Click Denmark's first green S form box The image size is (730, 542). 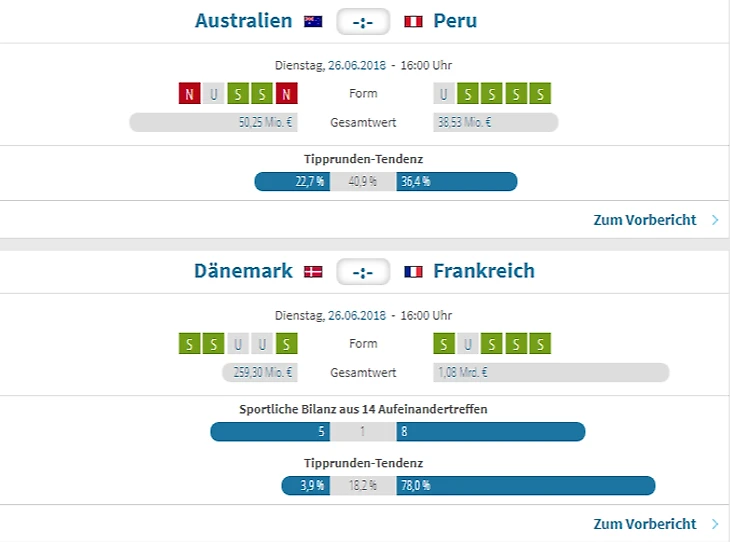(189, 344)
